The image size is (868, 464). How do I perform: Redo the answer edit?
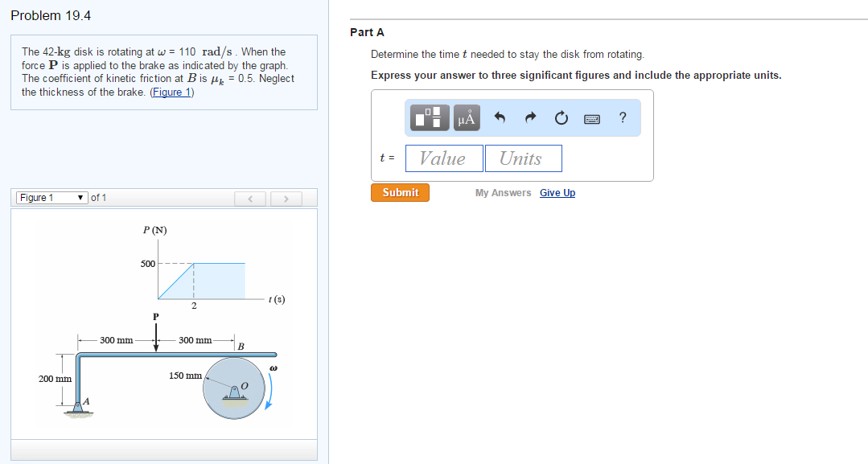(530, 117)
